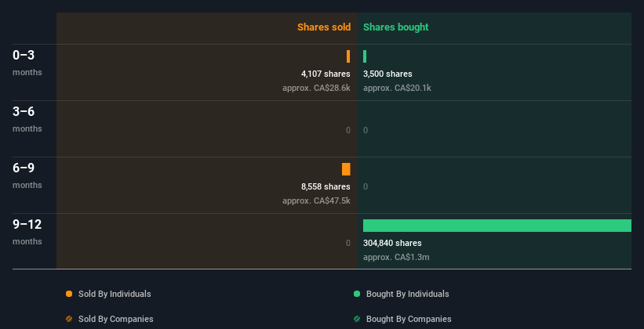
Task: Select the Bought By Individuals legend label
Action: click(x=407, y=294)
